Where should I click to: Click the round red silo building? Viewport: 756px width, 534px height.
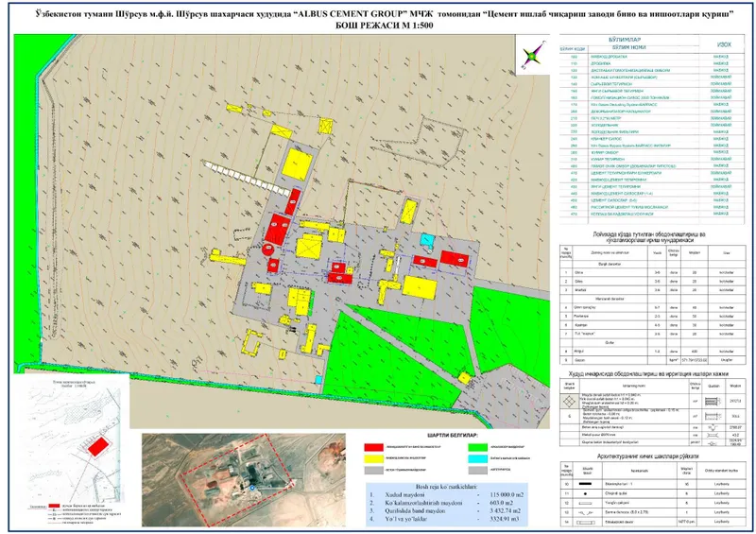pyautogui.click(x=267, y=250)
